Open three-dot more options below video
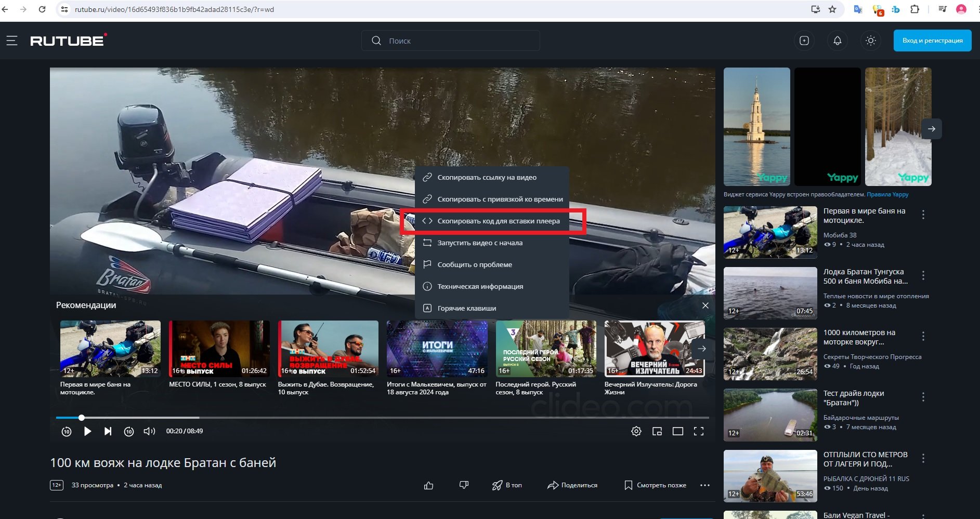The height and width of the screenshot is (519, 980). 705,485
